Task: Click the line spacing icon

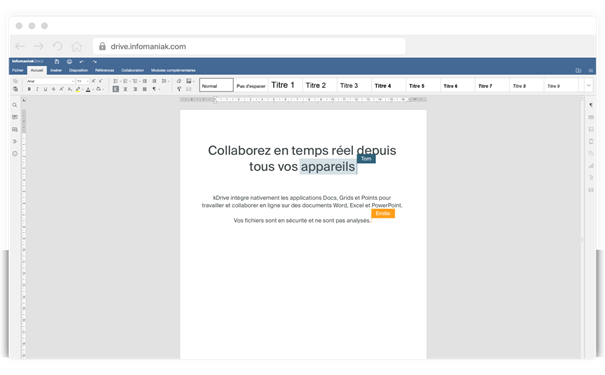Action: click(x=164, y=81)
